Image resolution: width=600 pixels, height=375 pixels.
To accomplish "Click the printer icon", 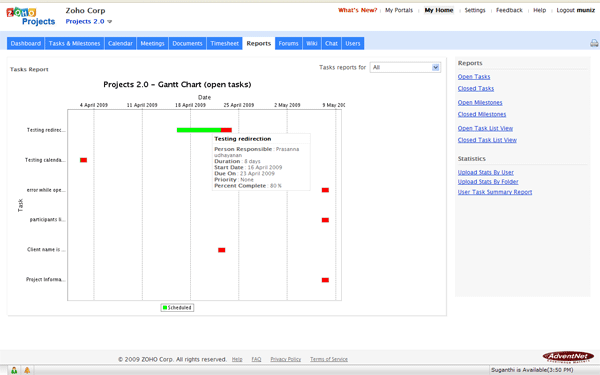I will tap(594, 43).
